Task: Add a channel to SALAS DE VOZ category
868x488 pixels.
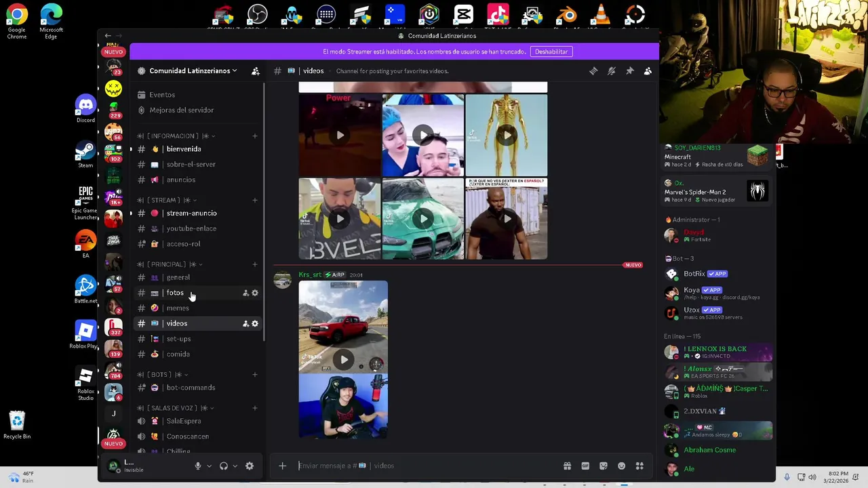Action: [x=255, y=408]
